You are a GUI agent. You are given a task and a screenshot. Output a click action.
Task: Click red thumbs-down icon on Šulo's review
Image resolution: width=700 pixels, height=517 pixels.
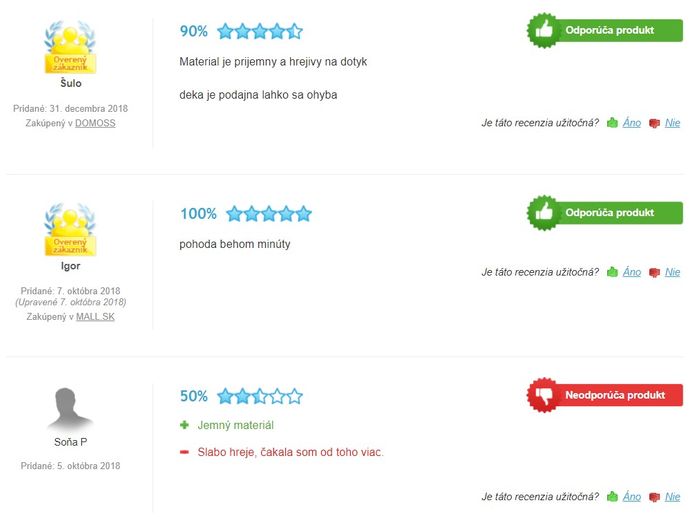pos(654,123)
